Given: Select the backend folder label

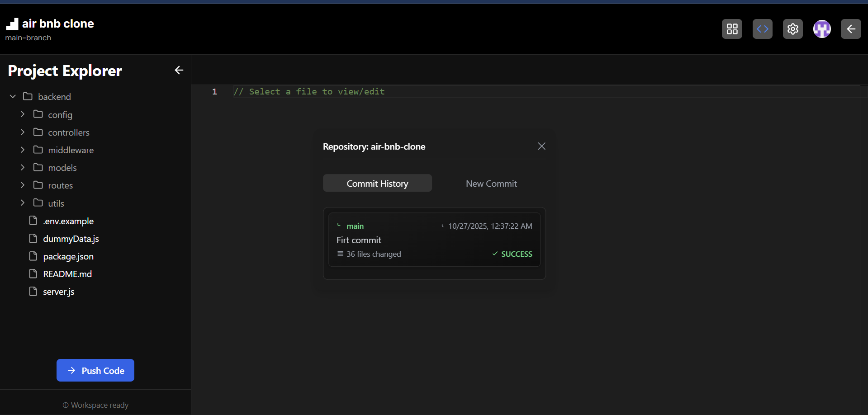Looking at the screenshot, I should tap(54, 97).
